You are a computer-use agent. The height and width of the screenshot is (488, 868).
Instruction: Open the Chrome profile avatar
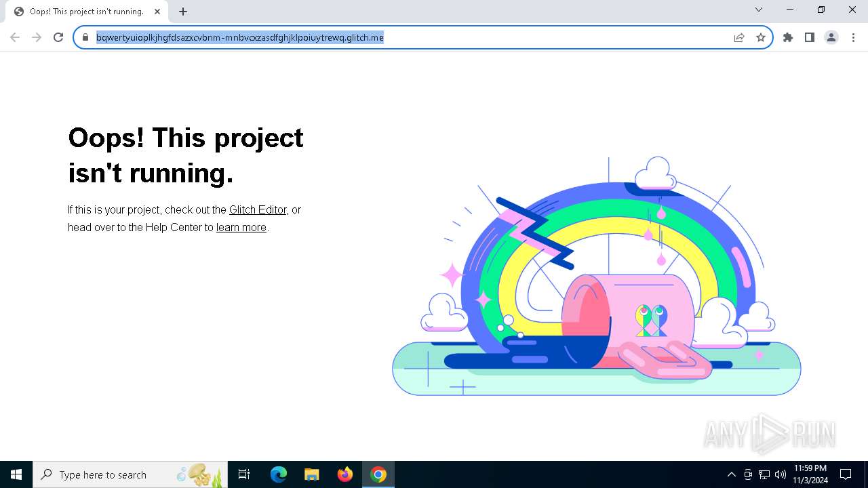(x=831, y=37)
